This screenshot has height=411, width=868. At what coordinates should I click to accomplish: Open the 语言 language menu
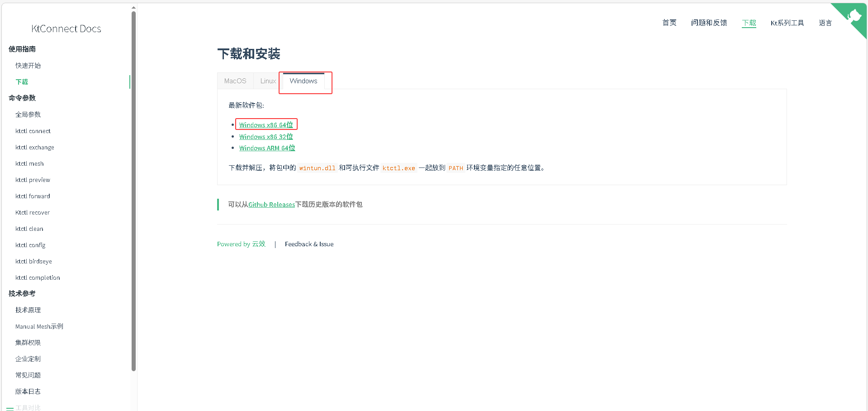tap(825, 23)
